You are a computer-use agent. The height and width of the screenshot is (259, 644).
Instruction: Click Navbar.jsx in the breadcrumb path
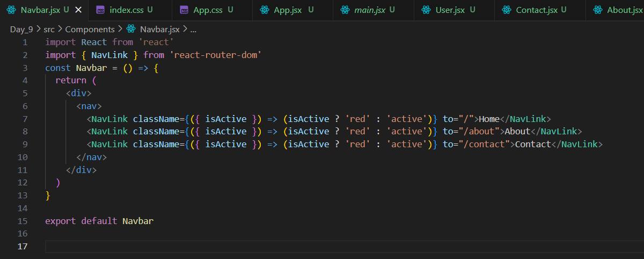[160, 29]
